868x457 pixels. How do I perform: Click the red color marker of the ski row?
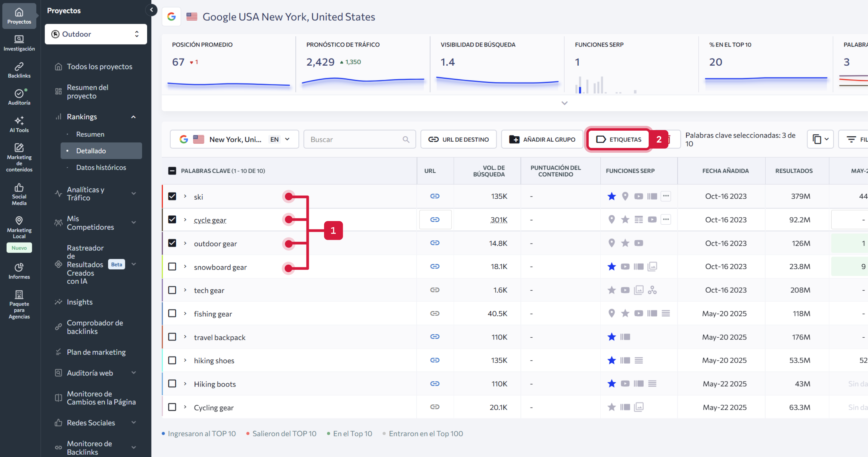tap(162, 196)
